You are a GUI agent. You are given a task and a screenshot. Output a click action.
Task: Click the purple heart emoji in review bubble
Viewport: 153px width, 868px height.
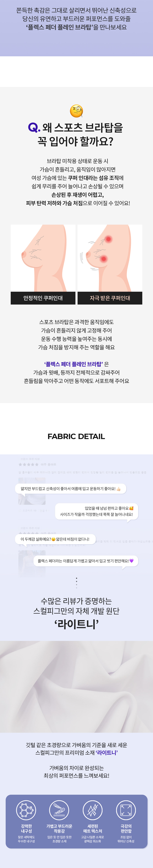click(131, 561)
